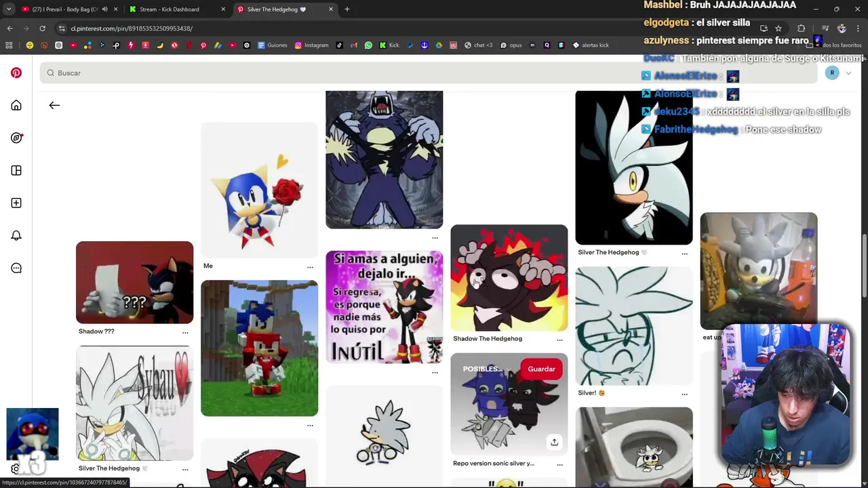Image resolution: width=868 pixels, height=488 pixels.
Task: Open Shadow ??? pin image
Action: (134, 282)
